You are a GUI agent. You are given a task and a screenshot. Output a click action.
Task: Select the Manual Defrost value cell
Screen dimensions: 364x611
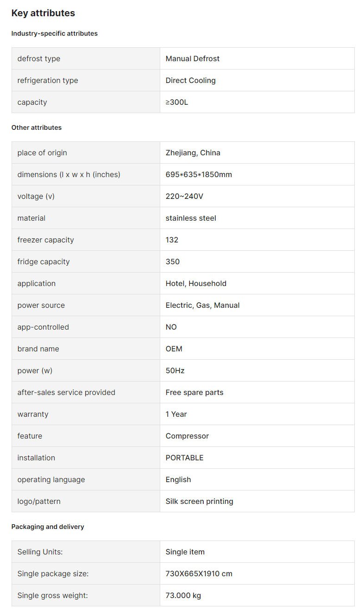(x=257, y=58)
